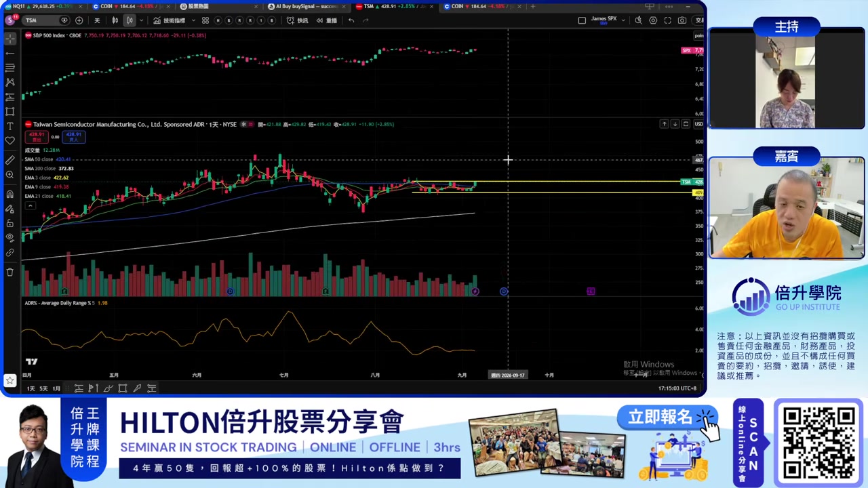The image size is (868, 488).
Task: Switch to the 股票熱圖 browser tab
Action: coord(220,7)
